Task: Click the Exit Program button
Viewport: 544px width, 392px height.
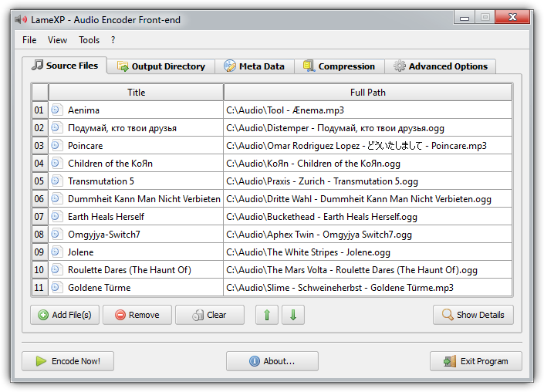Action: pyautogui.click(x=475, y=361)
